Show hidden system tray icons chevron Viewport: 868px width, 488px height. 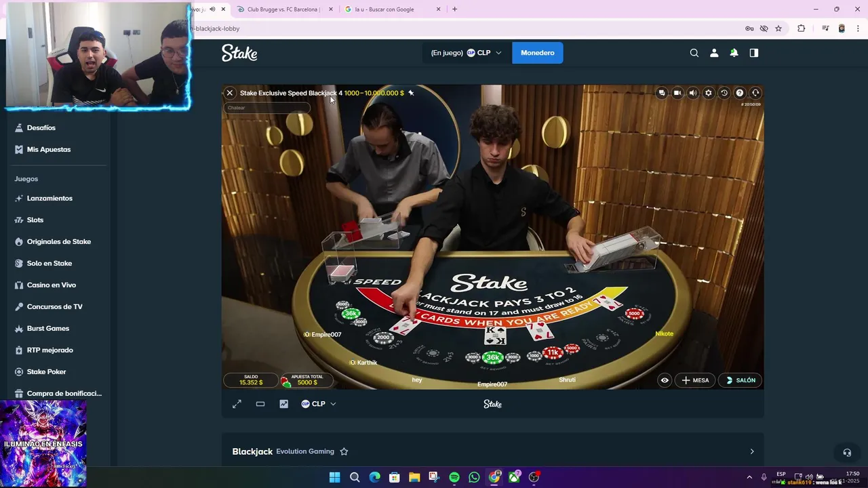coord(749,477)
